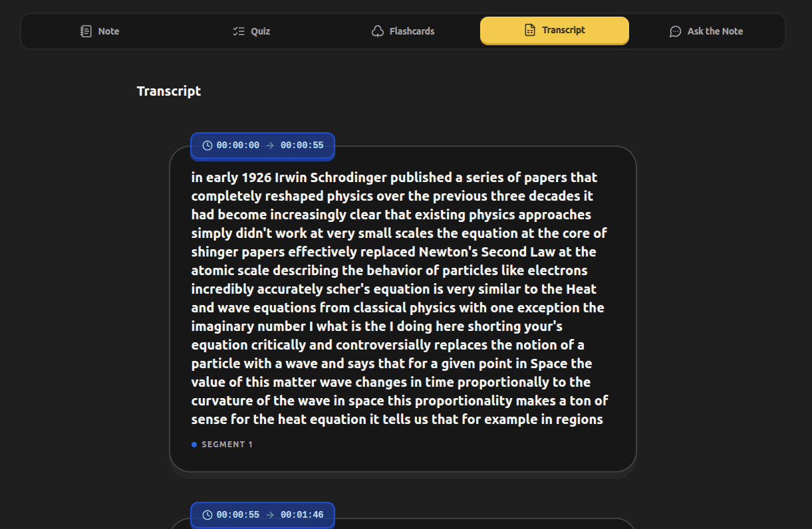The width and height of the screenshot is (812, 529).
Task: Click the blue dot beside SEGMENT 1
Action: pos(194,445)
